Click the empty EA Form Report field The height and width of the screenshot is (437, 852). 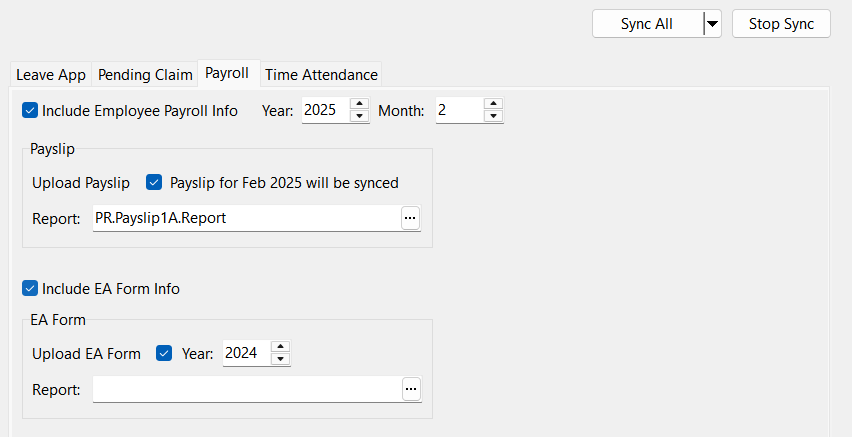point(245,390)
